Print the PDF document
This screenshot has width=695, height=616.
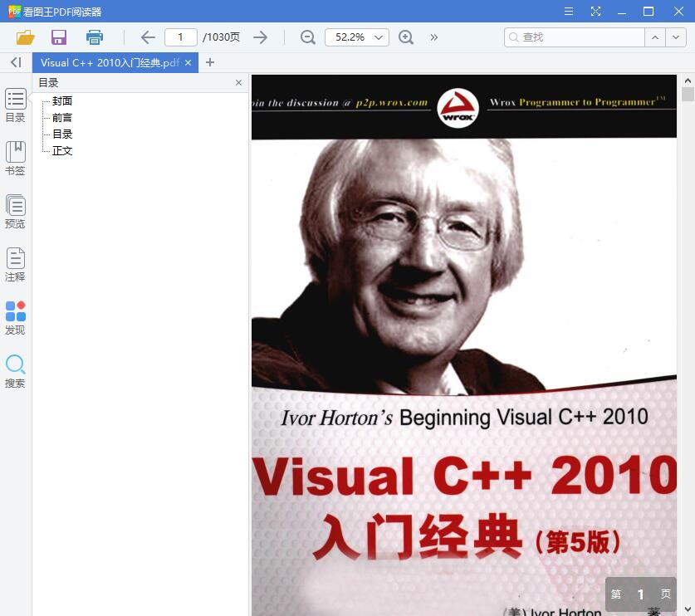[x=93, y=37]
